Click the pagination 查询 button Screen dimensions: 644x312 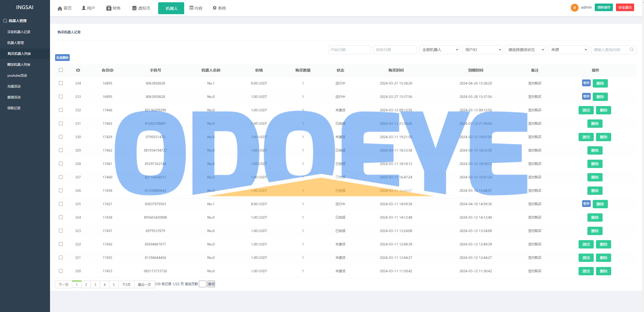tap(211, 284)
